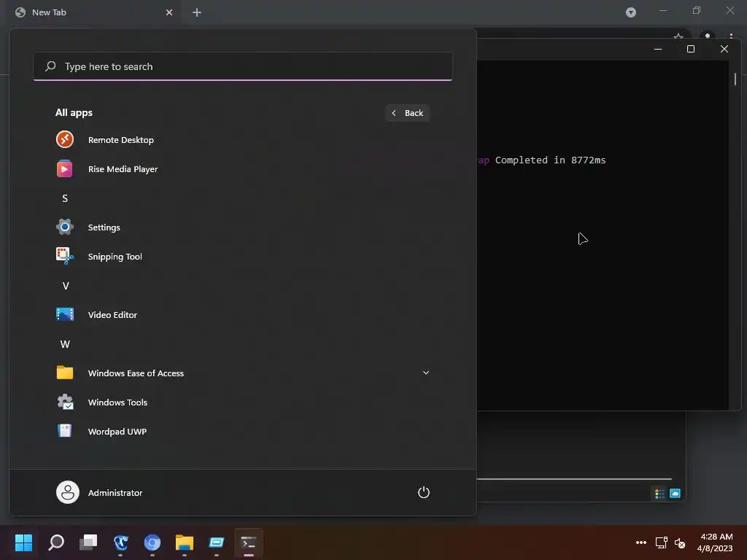The width and height of the screenshot is (747, 560).
Task: Click the muted volume tray icon
Action: [x=680, y=542]
